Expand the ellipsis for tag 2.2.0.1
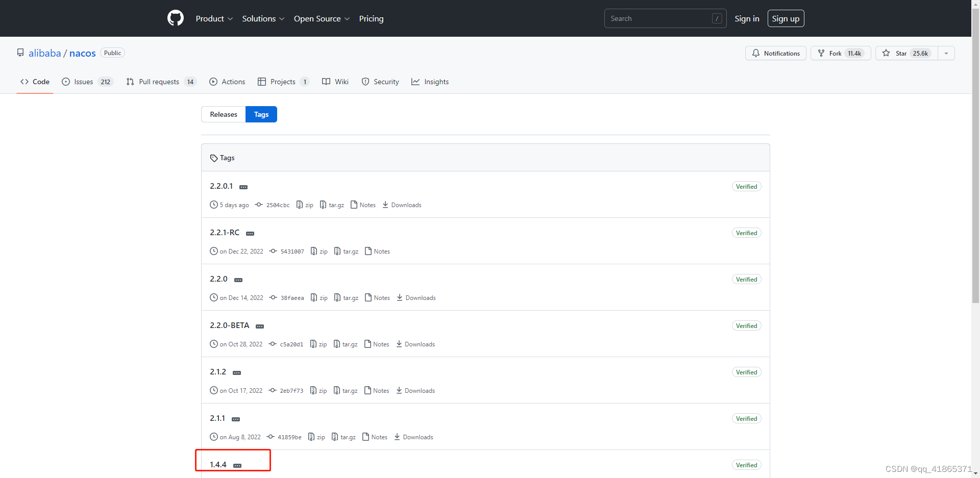 [x=243, y=187]
